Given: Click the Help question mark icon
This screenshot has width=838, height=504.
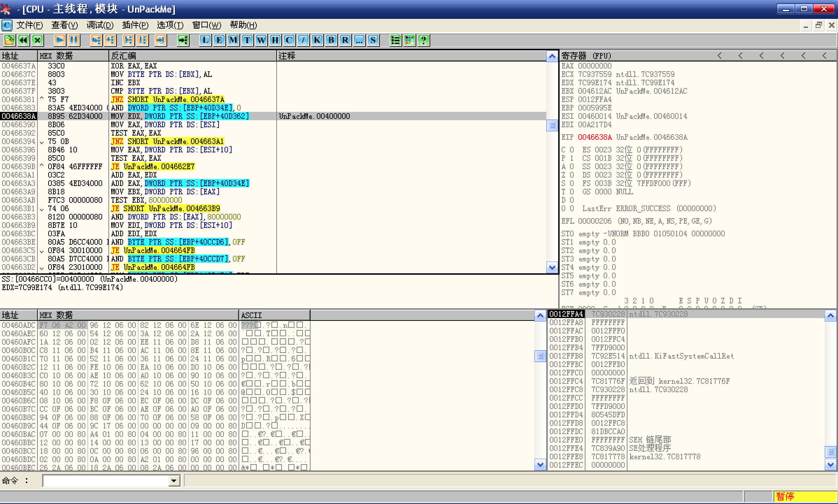Looking at the screenshot, I should 424,40.
